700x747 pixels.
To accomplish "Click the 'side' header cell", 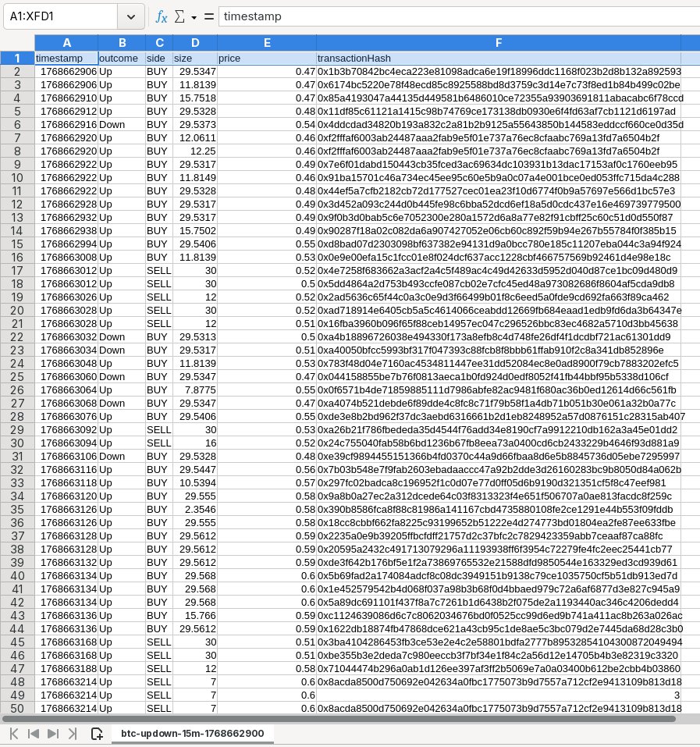I will point(159,58).
